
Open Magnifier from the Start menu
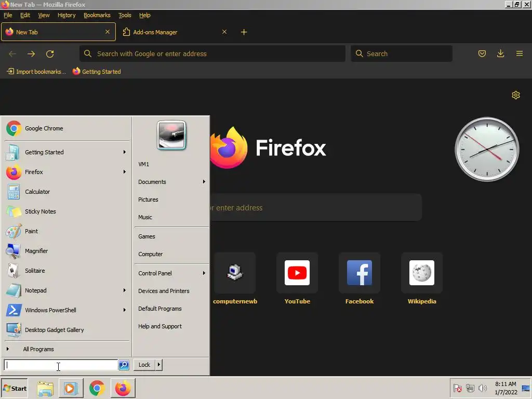click(x=67, y=251)
